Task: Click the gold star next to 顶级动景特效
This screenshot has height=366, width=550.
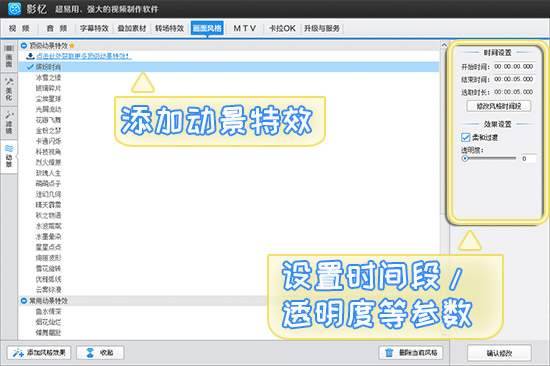Action: 72,46
